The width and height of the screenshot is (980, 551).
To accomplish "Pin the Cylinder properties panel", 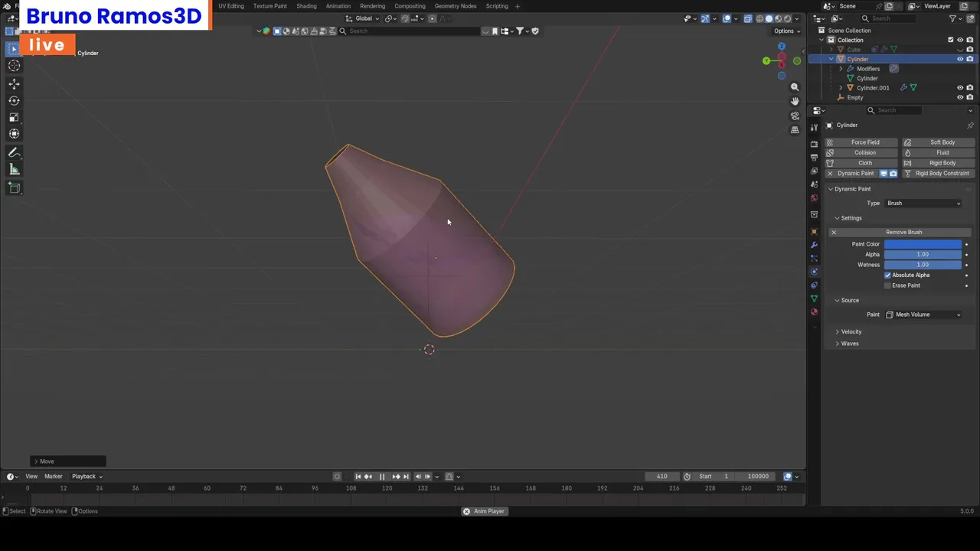I will click(x=970, y=125).
